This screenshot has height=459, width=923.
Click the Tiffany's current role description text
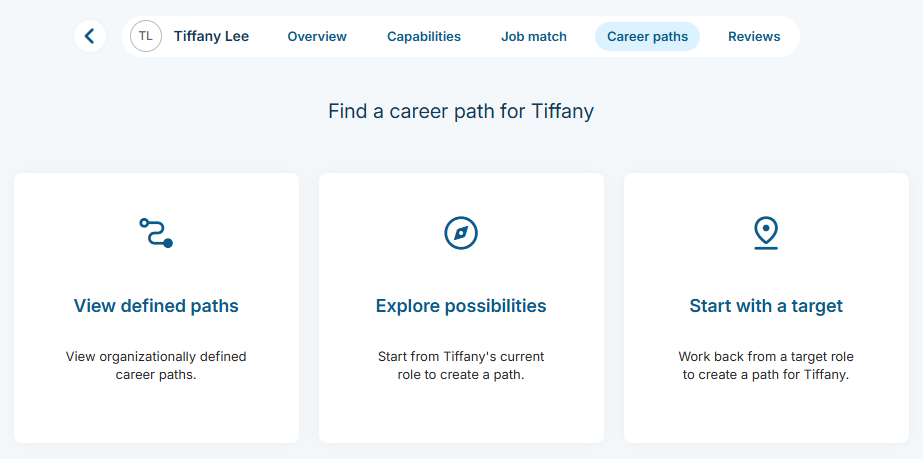(x=461, y=366)
